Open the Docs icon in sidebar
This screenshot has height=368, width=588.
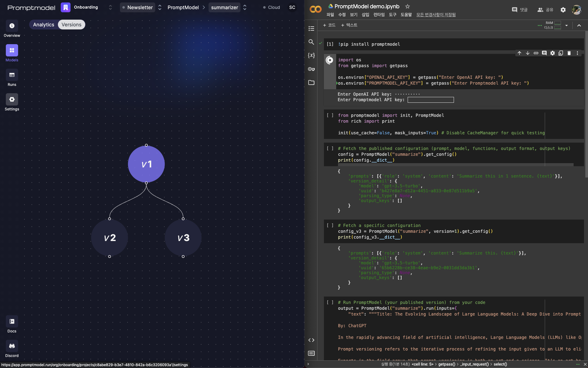(x=12, y=322)
